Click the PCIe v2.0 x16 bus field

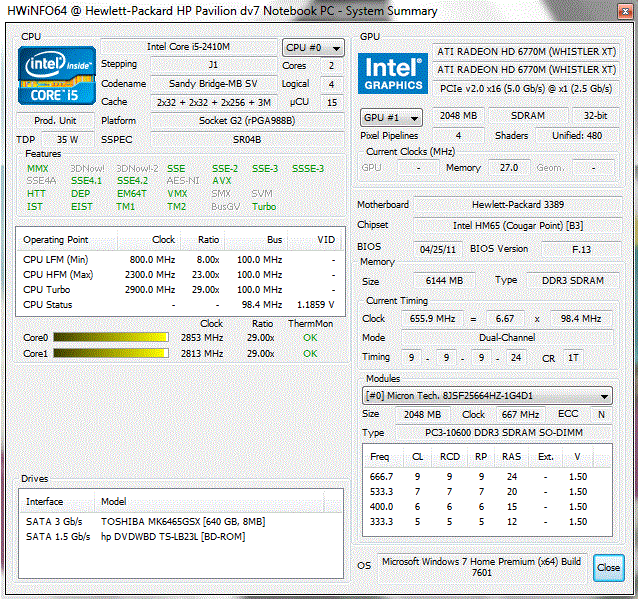coord(526,88)
